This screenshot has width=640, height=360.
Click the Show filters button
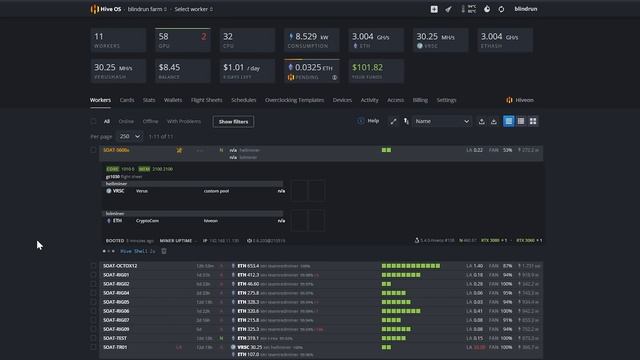point(233,122)
